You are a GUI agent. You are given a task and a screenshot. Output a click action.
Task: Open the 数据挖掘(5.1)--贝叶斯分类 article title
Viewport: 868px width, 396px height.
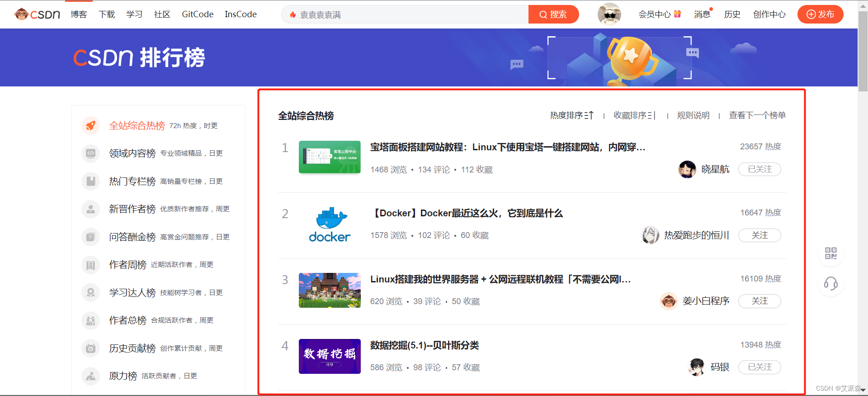(x=425, y=345)
